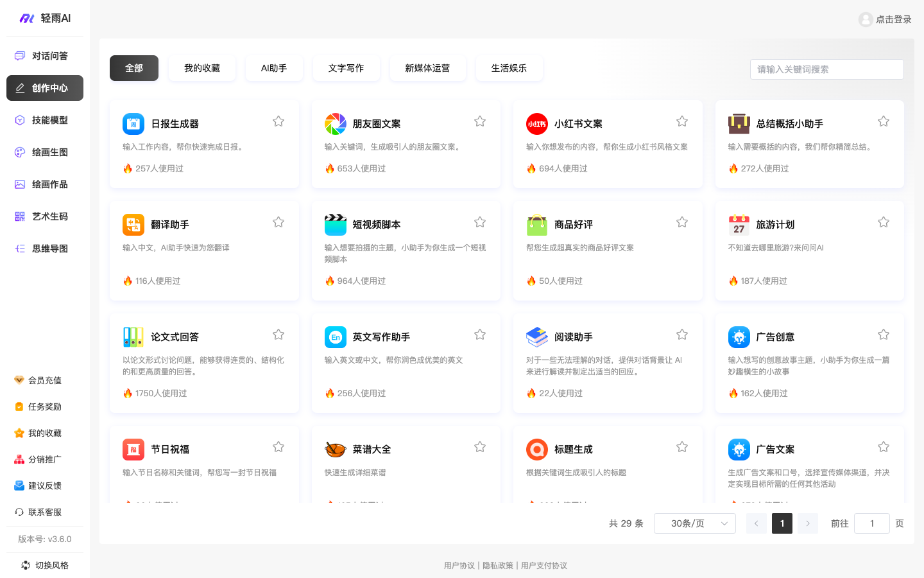Open the 对话问答 section in sidebar
924x578 pixels.
[44, 56]
